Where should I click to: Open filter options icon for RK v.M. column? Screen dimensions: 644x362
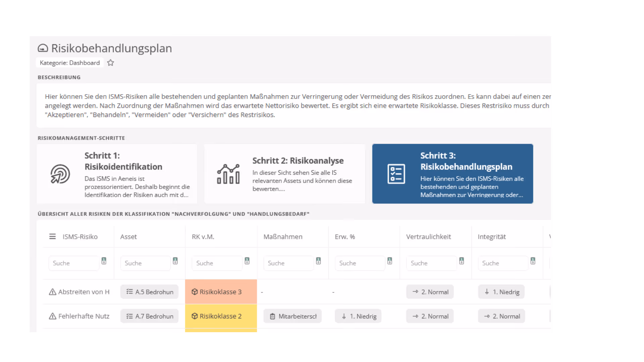(x=247, y=261)
